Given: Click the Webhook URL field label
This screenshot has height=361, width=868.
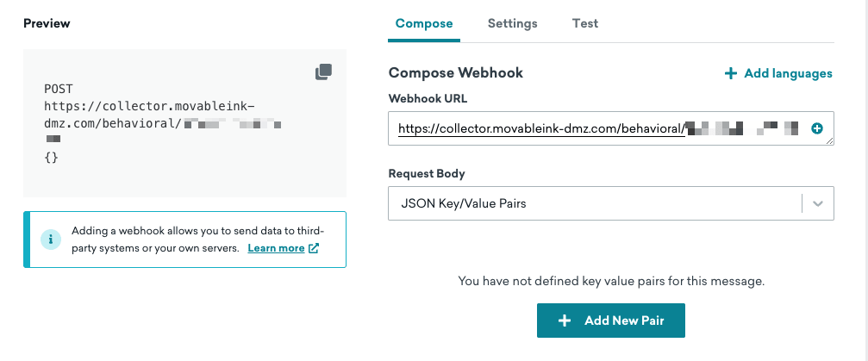Looking at the screenshot, I should [x=428, y=98].
